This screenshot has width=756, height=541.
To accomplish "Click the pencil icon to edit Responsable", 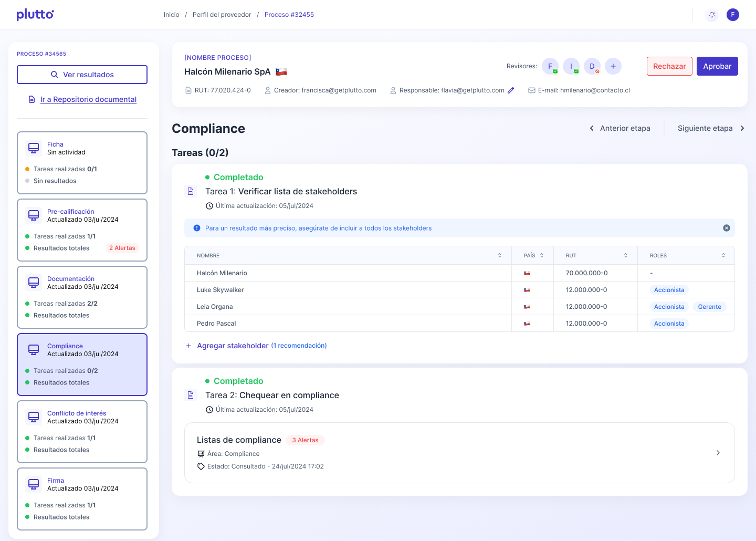I will pos(511,90).
